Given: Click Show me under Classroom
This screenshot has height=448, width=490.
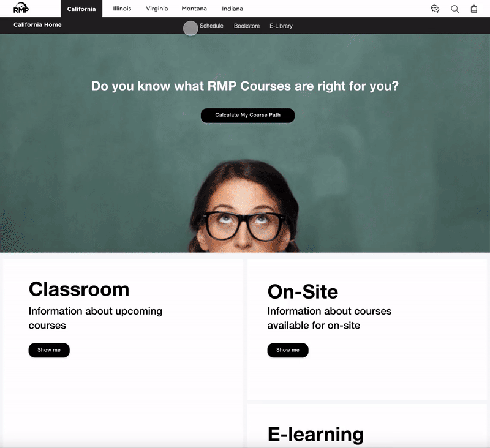Looking at the screenshot, I should pos(49,350).
